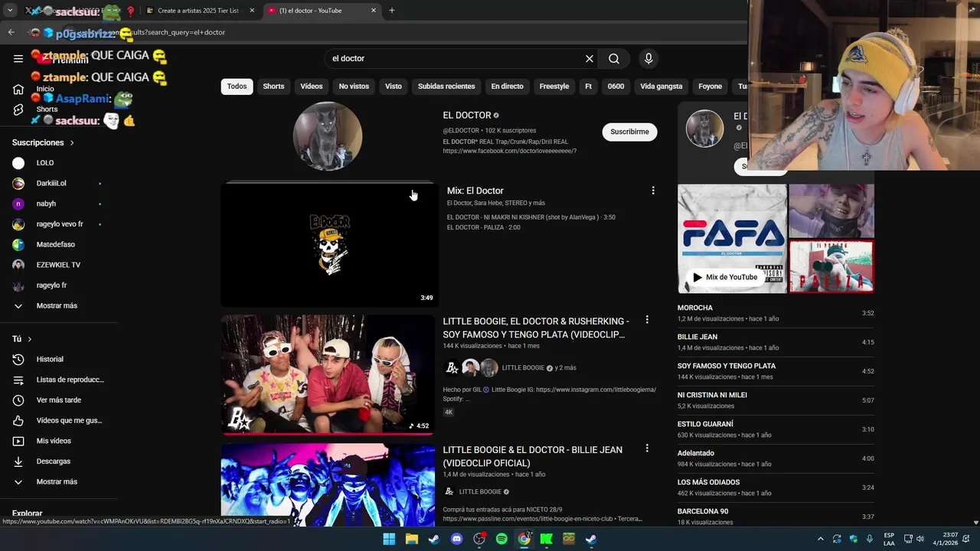Open EZEWKIEL TV subscription channel
This screenshot has height=551, width=980.
click(59, 265)
